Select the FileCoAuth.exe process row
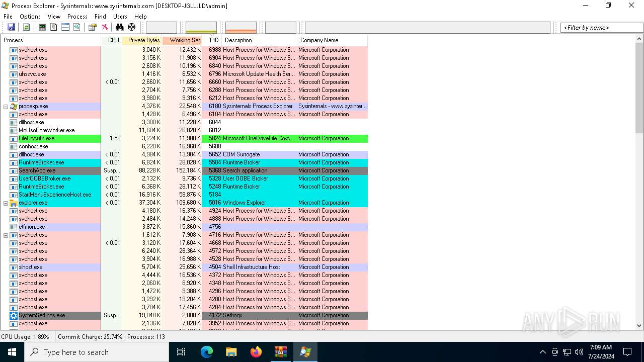The height and width of the screenshot is (362, 644). point(184,138)
